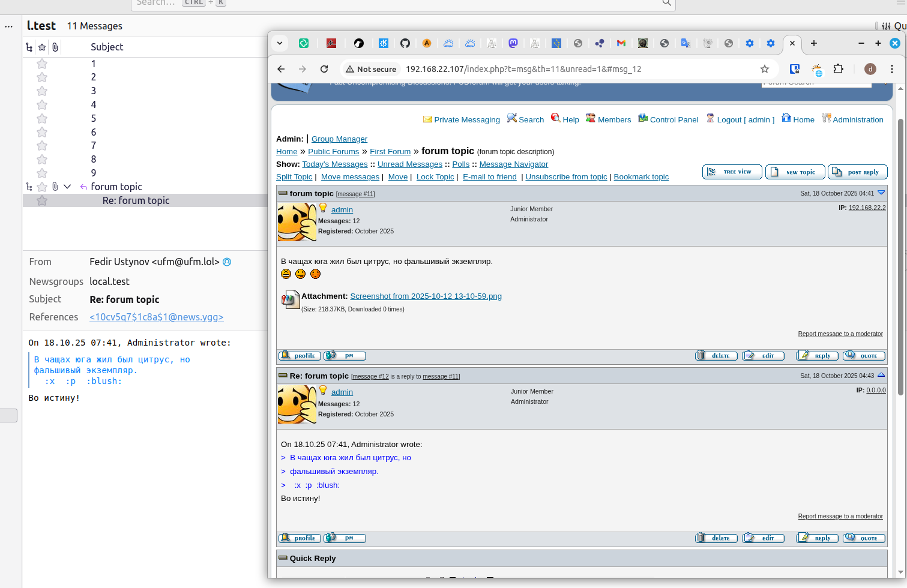
Task: Toggle star on the forum topic thread
Action: 42,187
